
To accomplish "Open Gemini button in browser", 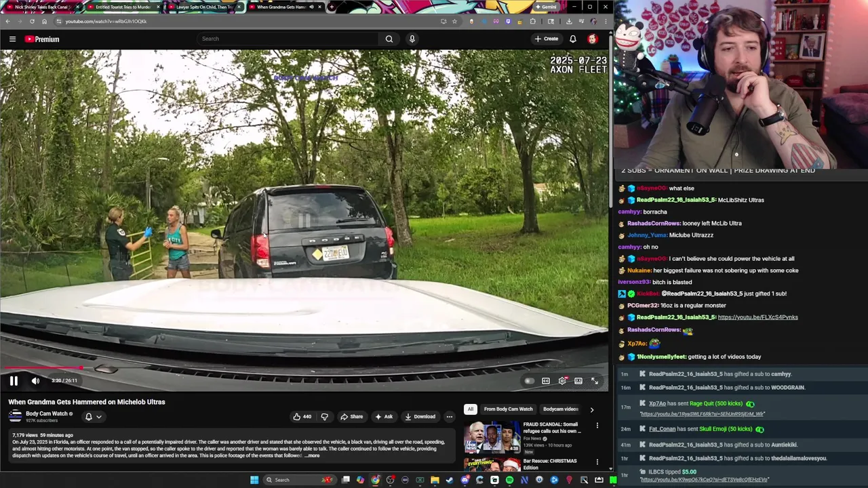I will 546,7.
